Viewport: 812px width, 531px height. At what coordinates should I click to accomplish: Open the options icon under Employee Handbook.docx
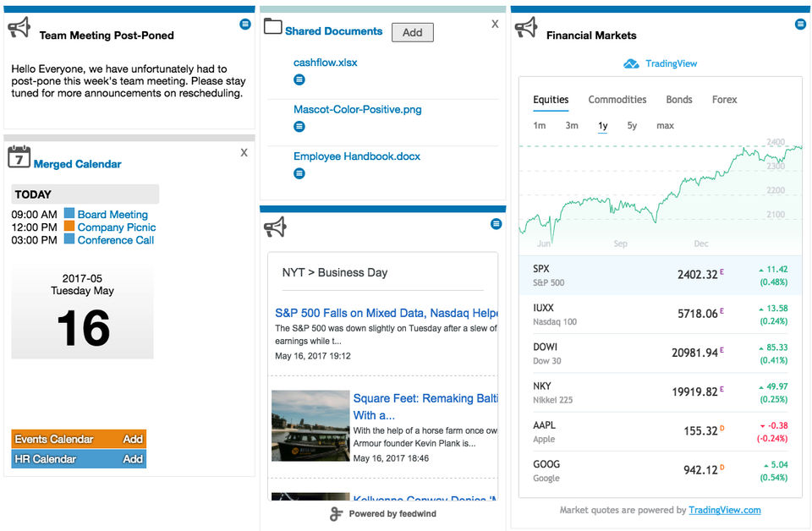[299, 173]
